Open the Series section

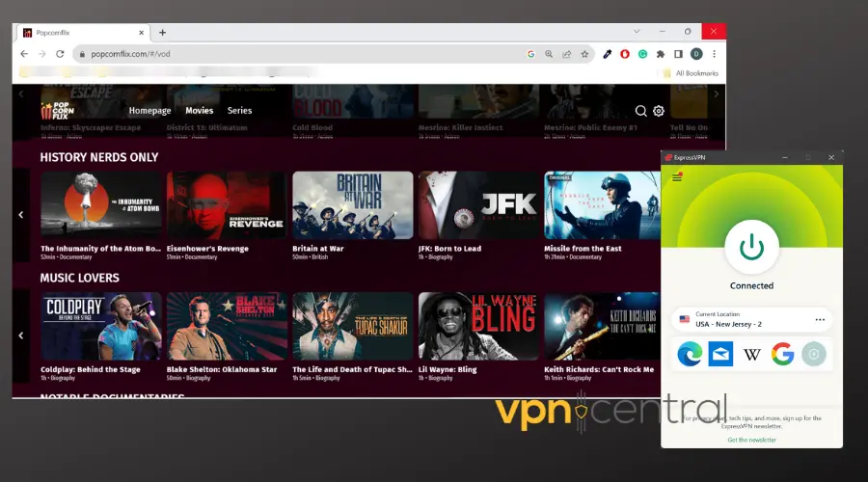click(x=240, y=111)
